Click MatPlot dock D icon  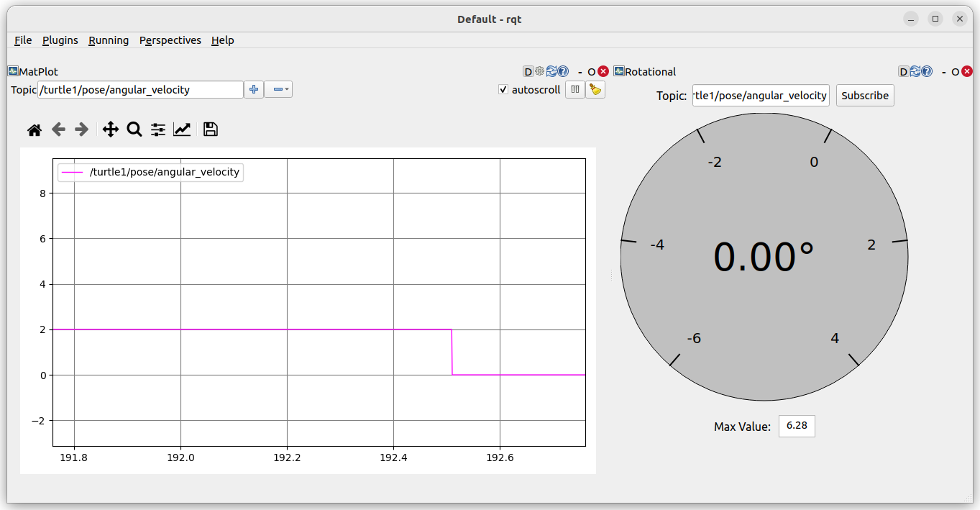pyautogui.click(x=528, y=71)
